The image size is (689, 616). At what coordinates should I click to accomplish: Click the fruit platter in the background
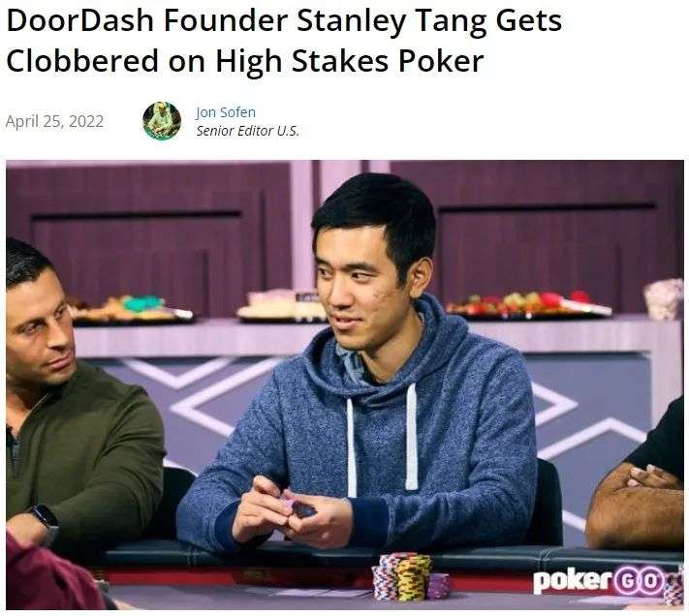click(527, 304)
